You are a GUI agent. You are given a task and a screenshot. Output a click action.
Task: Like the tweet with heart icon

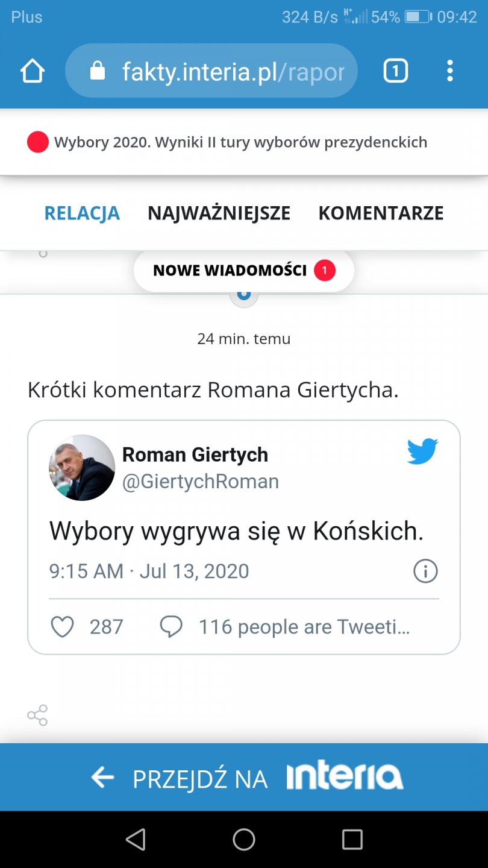pyautogui.click(x=62, y=627)
